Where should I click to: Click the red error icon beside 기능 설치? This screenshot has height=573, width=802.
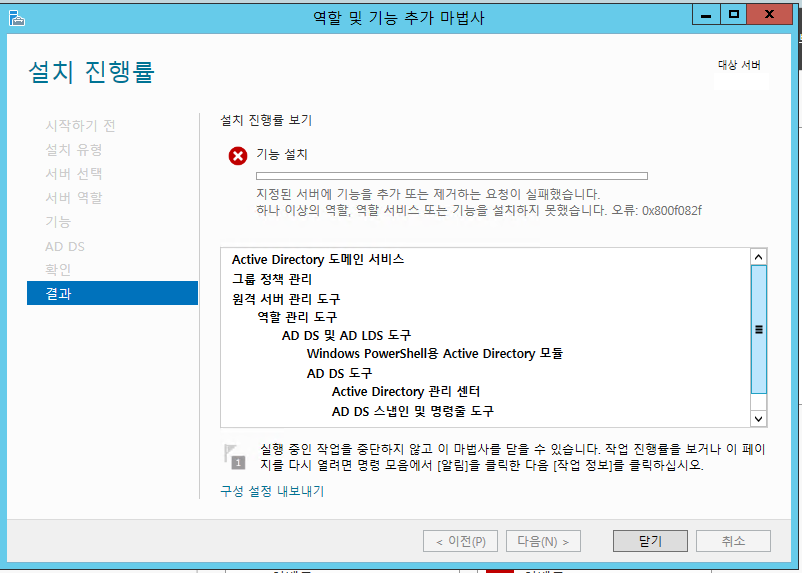point(238,156)
